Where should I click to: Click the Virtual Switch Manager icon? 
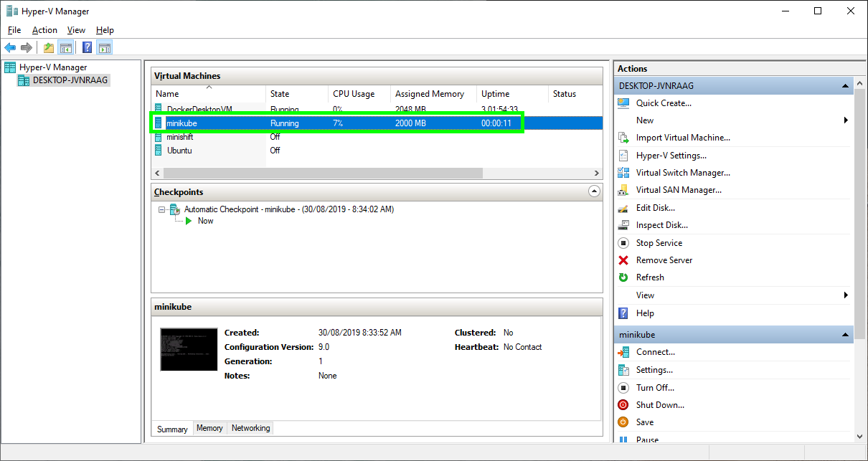coord(623,173)
